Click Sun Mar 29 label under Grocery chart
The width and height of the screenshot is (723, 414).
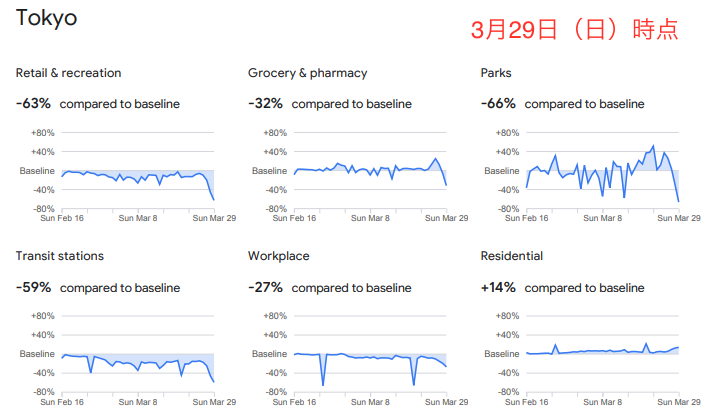point(446,218)
